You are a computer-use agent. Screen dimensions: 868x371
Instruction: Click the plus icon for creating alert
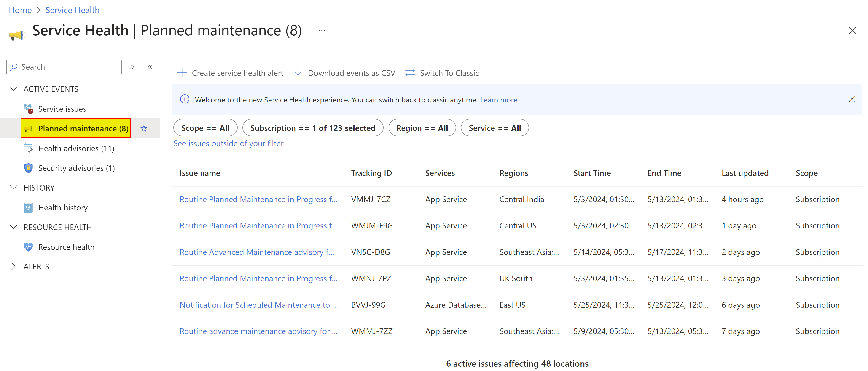click(182, 73)
